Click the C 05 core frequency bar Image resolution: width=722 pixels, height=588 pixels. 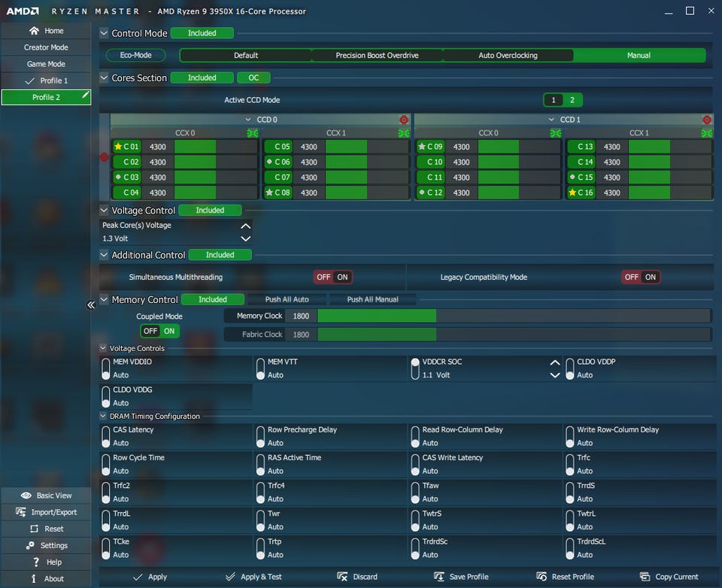click(367, 147)
